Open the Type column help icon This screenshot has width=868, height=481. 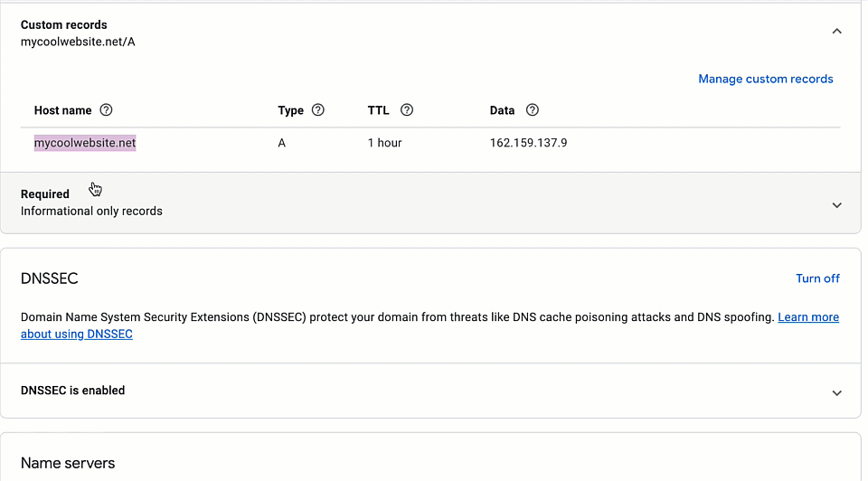point(317,110)
